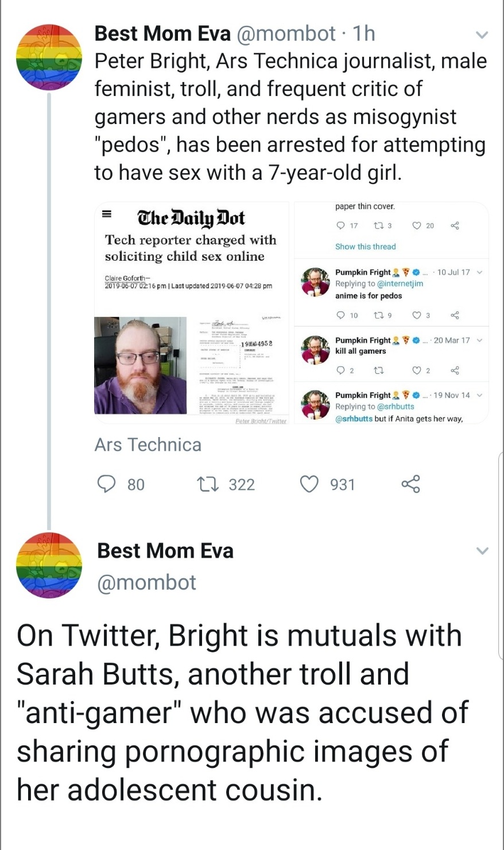
Task: Tap rainbow avatar on the second tweet
Action: tap(49, 565)
